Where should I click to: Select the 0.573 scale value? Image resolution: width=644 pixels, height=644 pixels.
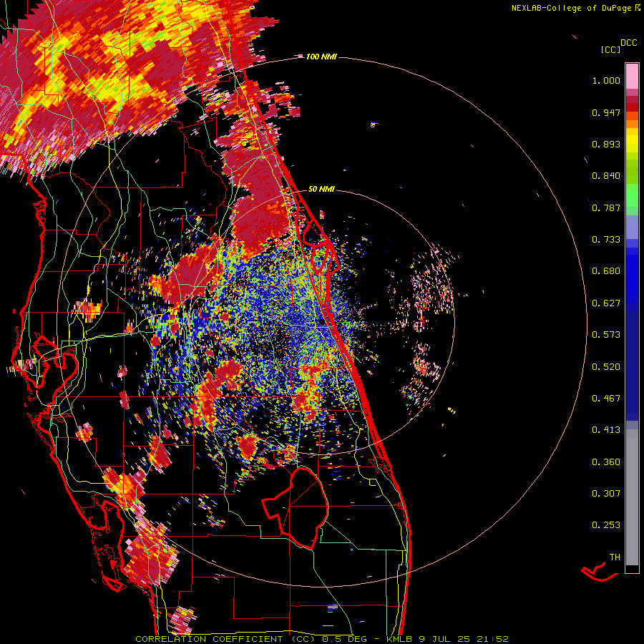606,335
